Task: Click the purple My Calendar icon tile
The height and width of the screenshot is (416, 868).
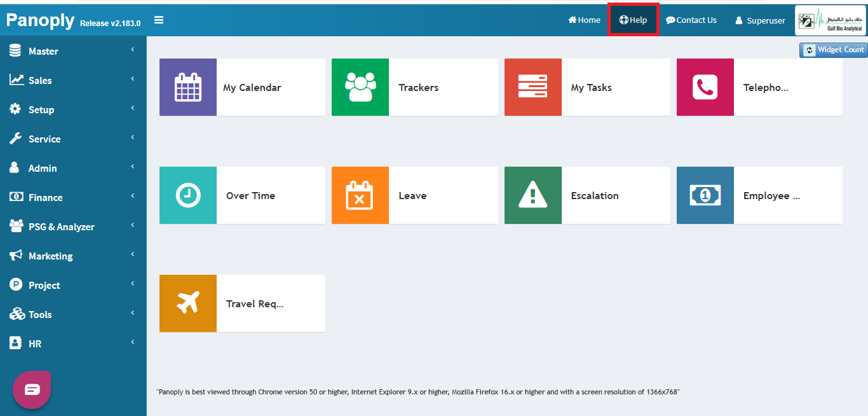Action: [x=188, y=87]
